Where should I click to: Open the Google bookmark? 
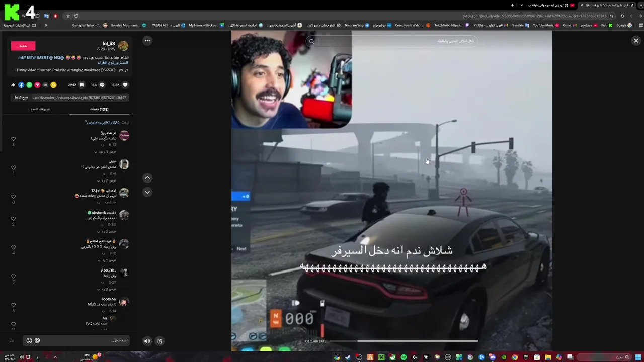pyautogui.click(x=624, y=25)
